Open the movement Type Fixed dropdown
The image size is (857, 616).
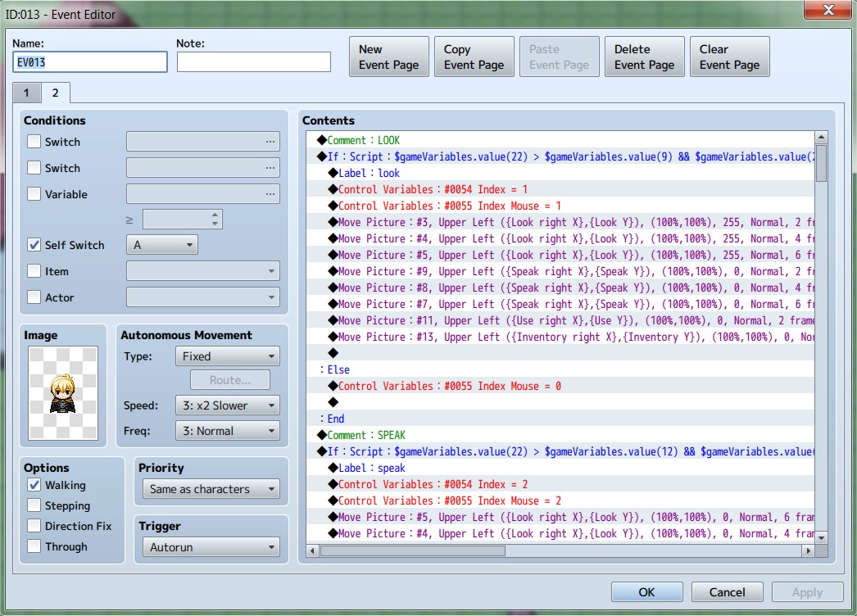[x=228, y=356]
